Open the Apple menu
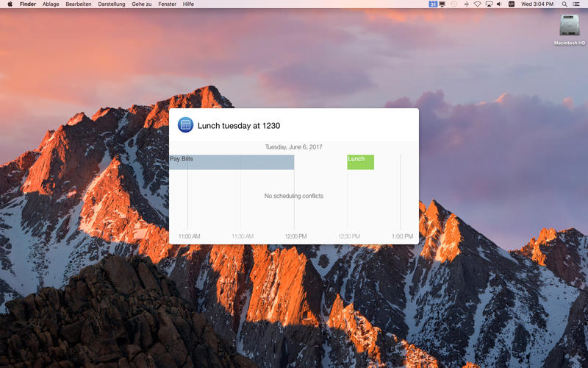 [10, 4]
